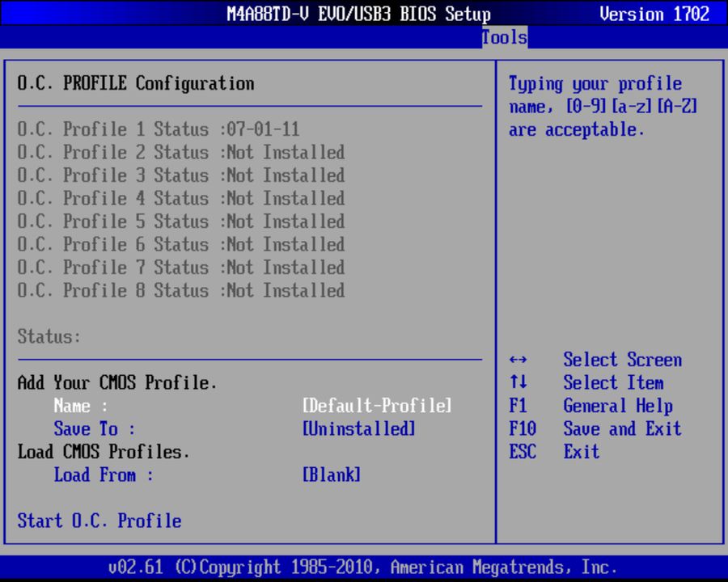
Task: Select the O.C. Profile 2 Status entry
Action: 180,152
